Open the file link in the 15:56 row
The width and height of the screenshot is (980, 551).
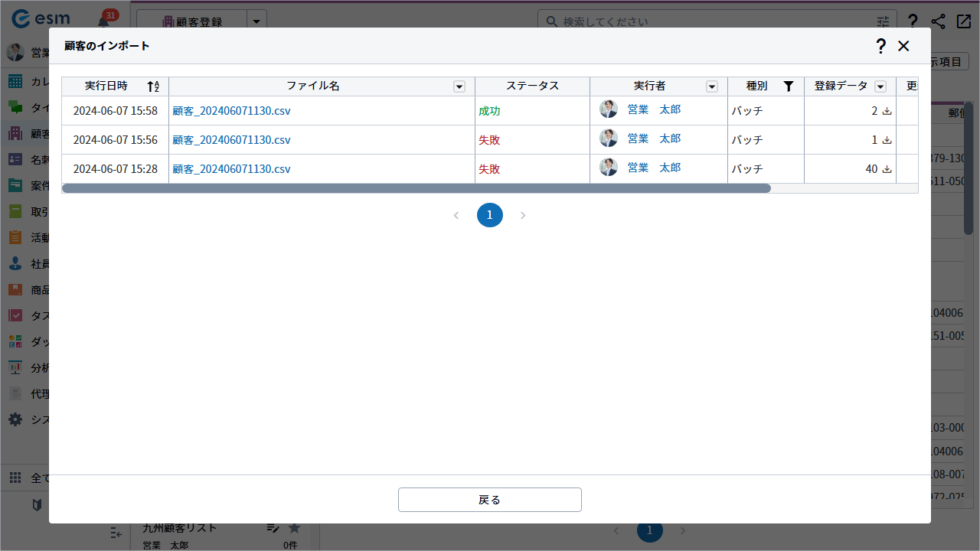231,140
